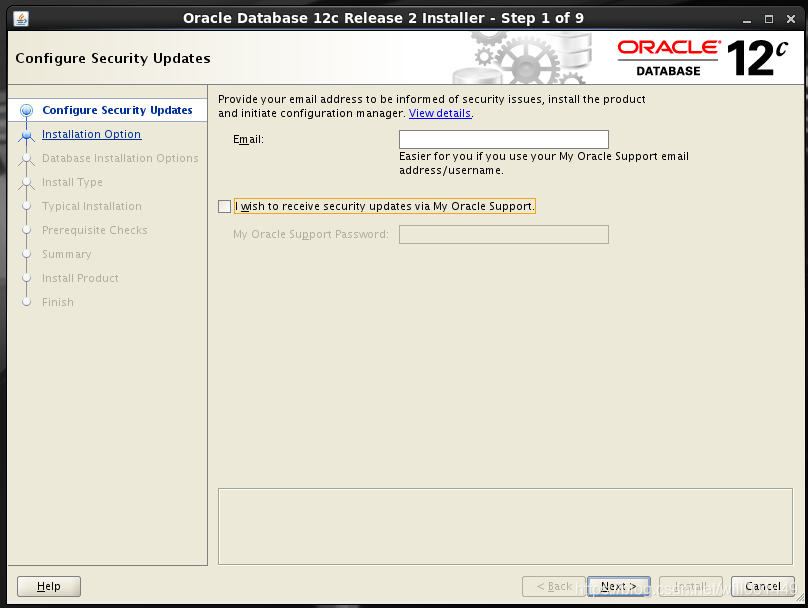Image resolution: width=808 pixels, height=608 pixels.
Task: Open the Installation Option step link
Action: coord(91,134)
